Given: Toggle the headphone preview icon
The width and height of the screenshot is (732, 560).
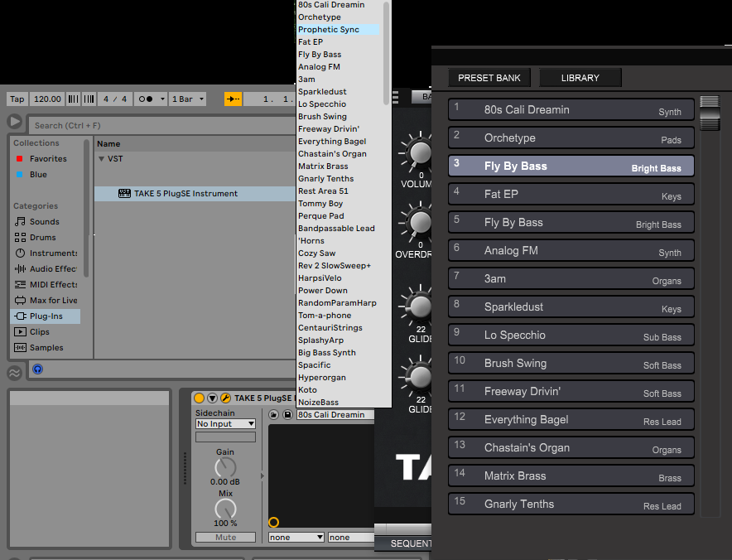Looking at the screenshot, I should (x=37, y=369).
